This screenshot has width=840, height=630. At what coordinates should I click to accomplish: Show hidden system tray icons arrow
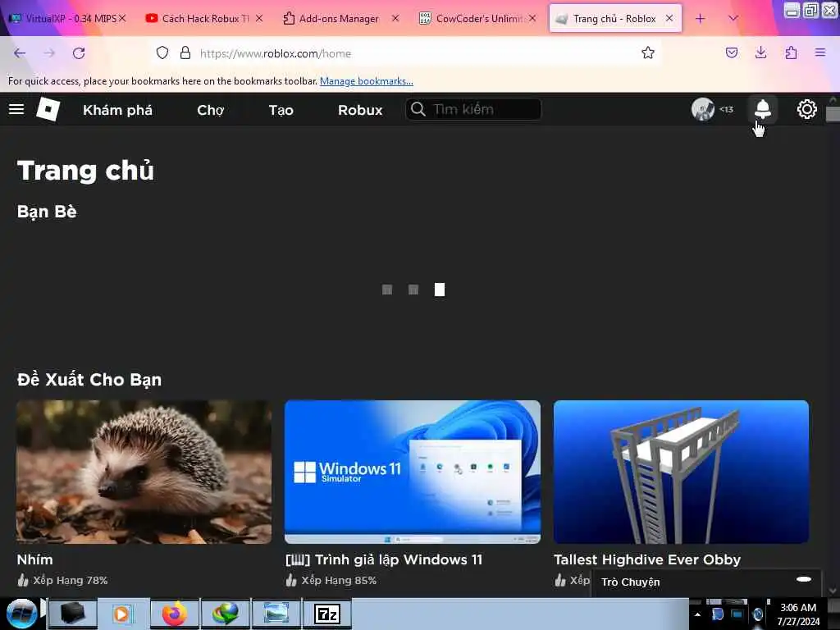697,614
